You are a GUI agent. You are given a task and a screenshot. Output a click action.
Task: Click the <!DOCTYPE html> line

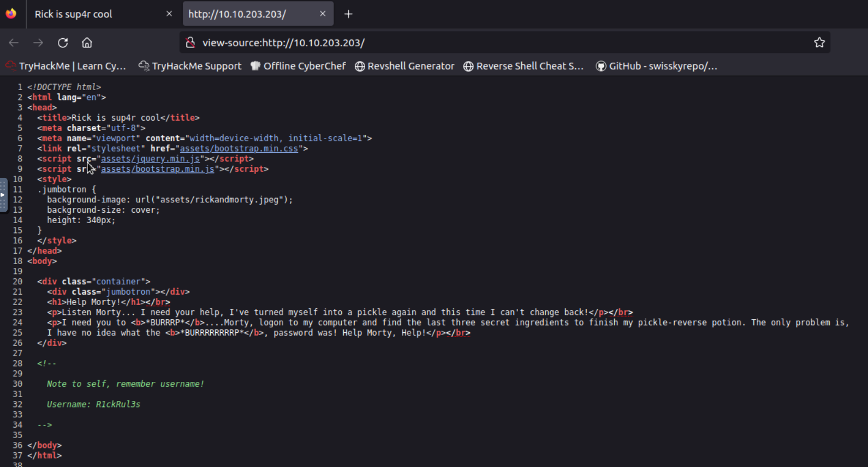(x=64, y=87)
